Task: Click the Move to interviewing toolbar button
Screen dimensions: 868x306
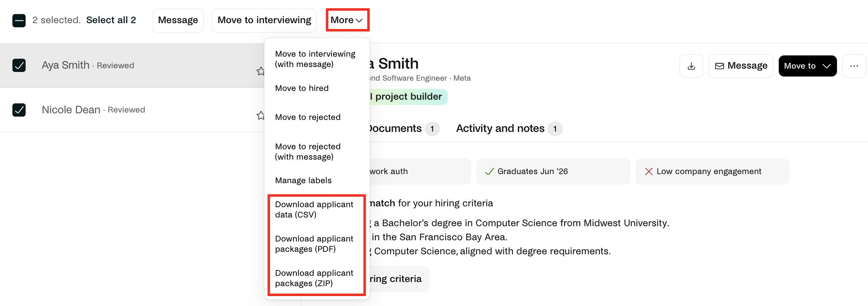Action: (x=264, y=20)
